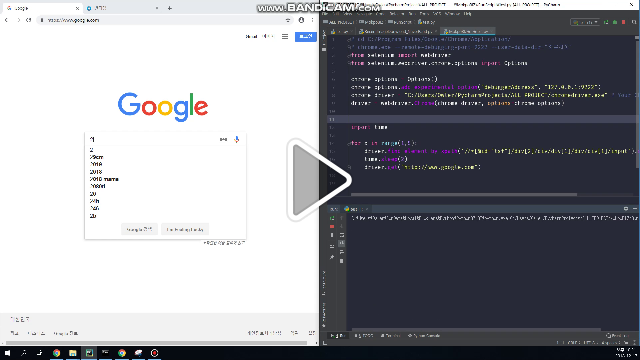The height and width of the screenshot is (360, 640).
Task: Open Chrome from the Windows taskbar
Action: click(x=56, y=353)
